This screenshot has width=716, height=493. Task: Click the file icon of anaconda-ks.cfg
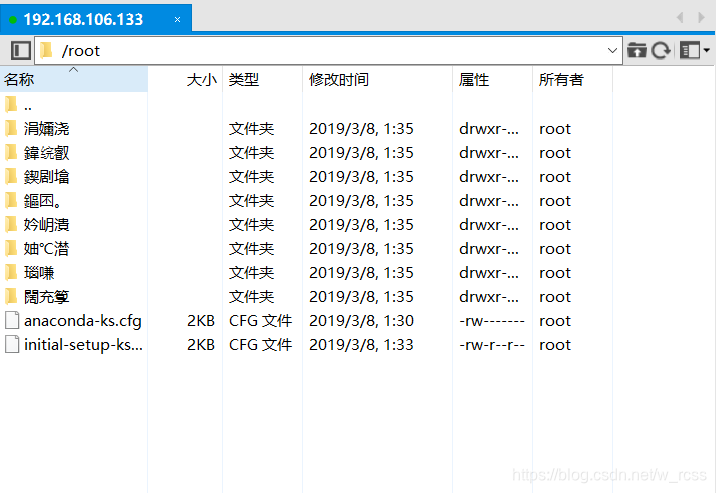(12, 320)
